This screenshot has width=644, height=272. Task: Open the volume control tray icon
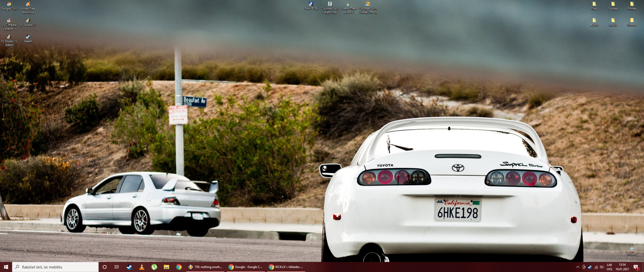[x=602, y=267]
